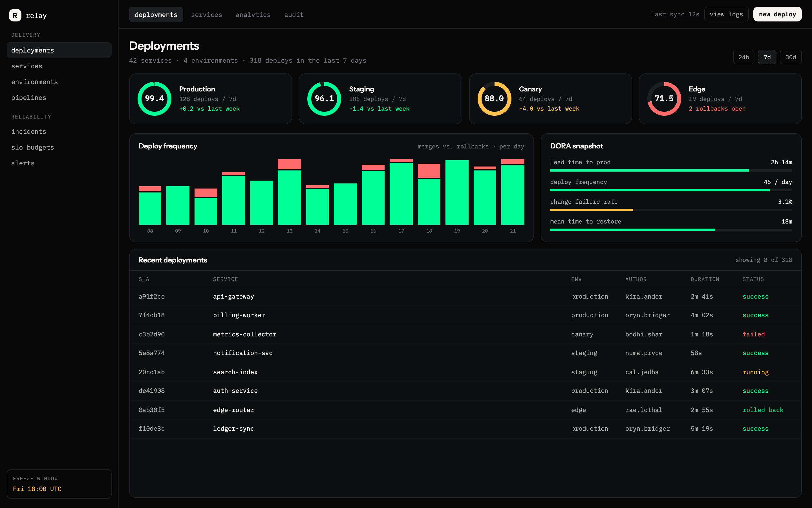Click the view logs button
This screenshot has width=812, height=508.
click(726, 14)
